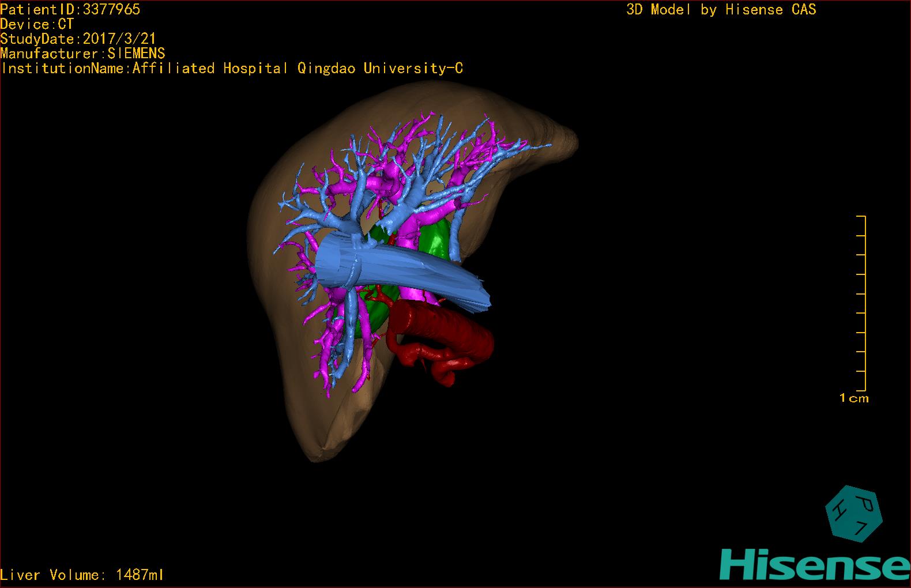Click the StudyDate:2017/3/21 label
This screenshot has height=588, width=911.
click(78, 39)
